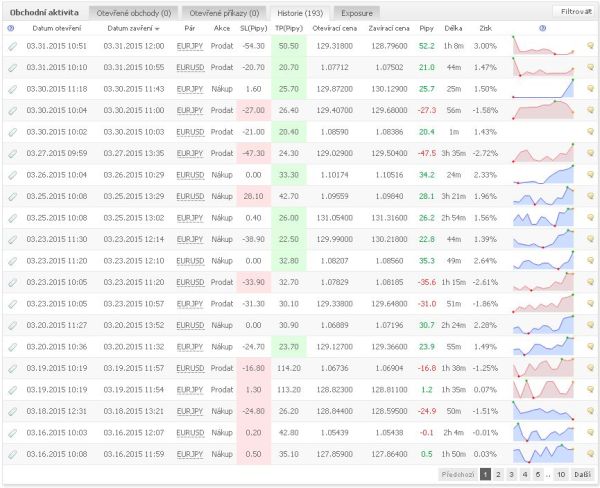Open comment bubble for 03.18.2015 12:31 trade
This screenshot has width=600, height=488.
tap(590, 411)
